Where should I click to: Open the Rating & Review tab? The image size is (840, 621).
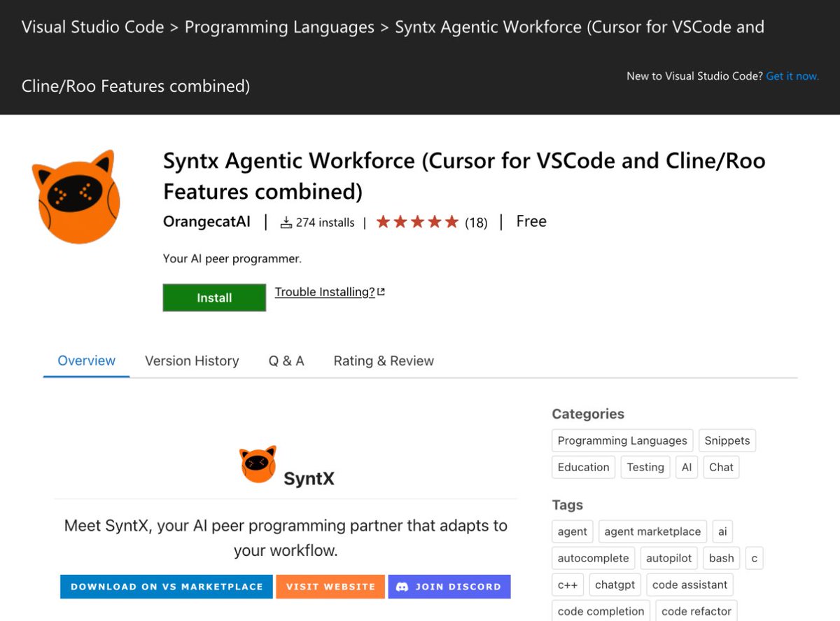click(384, 361)
